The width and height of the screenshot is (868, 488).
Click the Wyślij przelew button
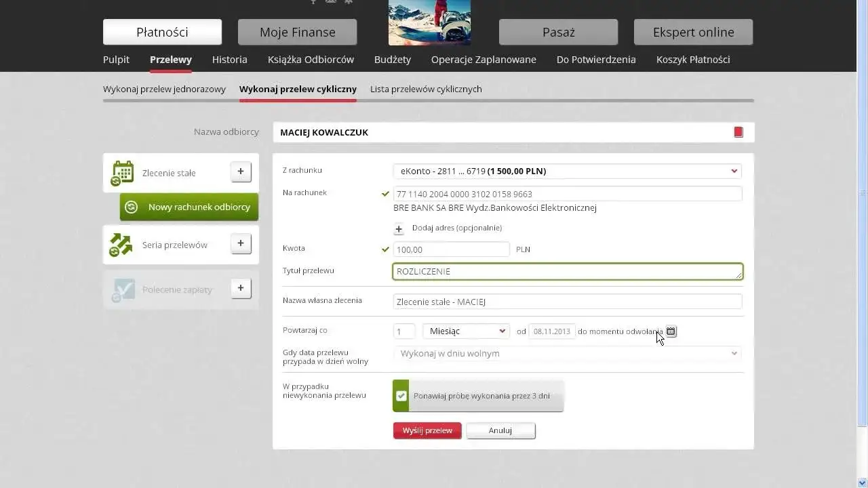coord(427,430)
